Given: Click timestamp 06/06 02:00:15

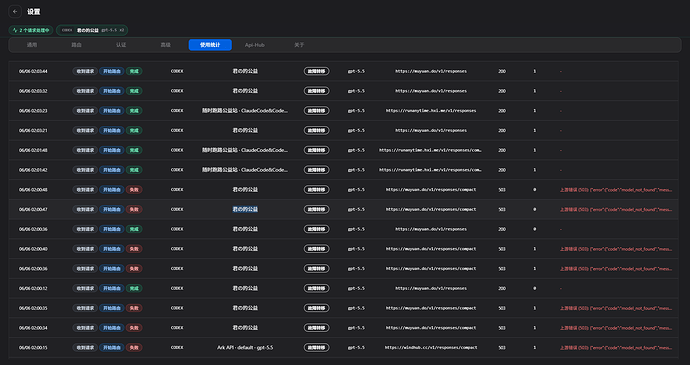Looking at the screenshot, I should [33, 348].
